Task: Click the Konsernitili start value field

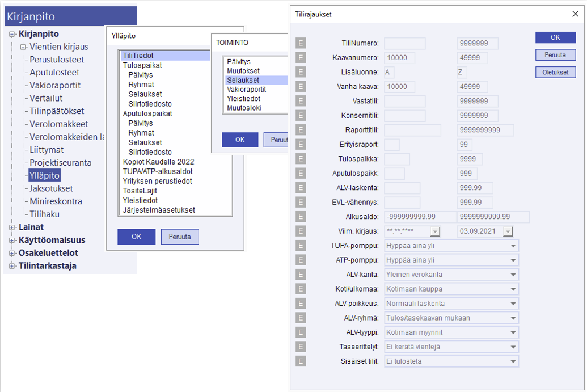Action: tap(404, 116)
